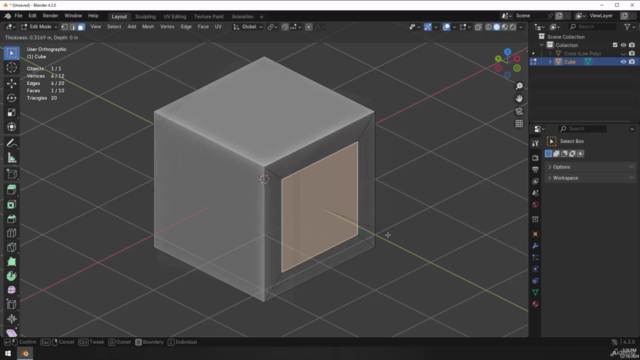
Task: Select the Inset Faces tool
Action: tap(11, 204)
